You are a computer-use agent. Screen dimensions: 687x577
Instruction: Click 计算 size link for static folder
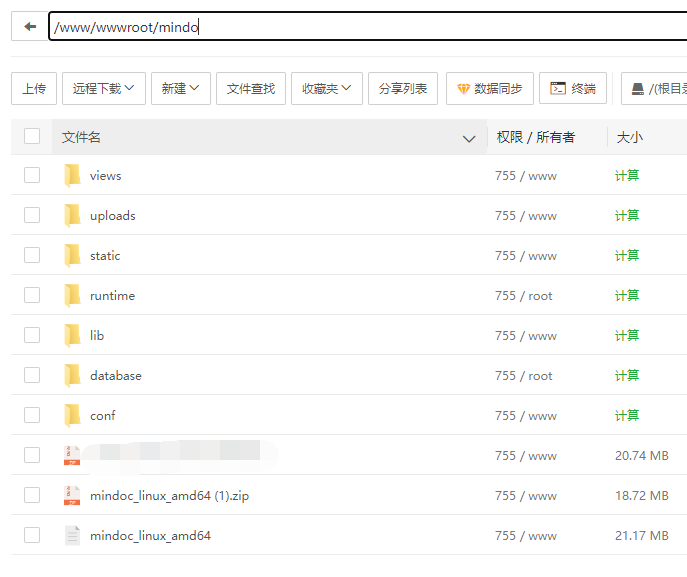pos(627,256)
